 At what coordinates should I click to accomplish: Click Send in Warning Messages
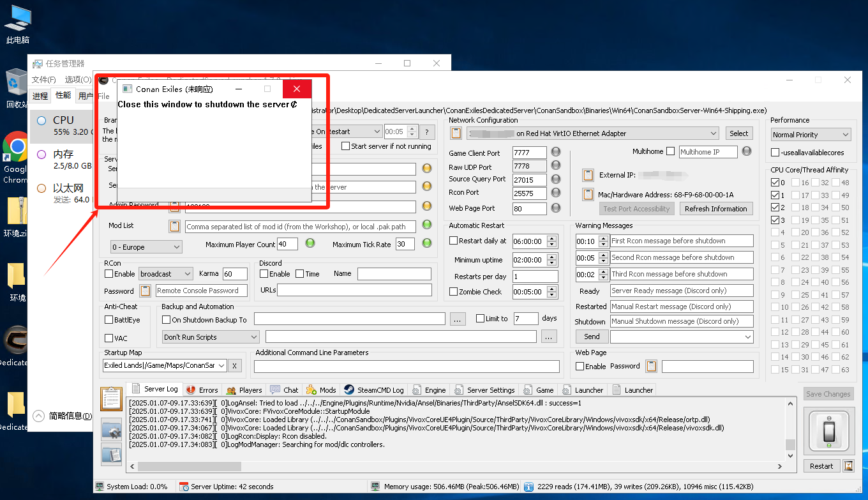pos(592,337)
